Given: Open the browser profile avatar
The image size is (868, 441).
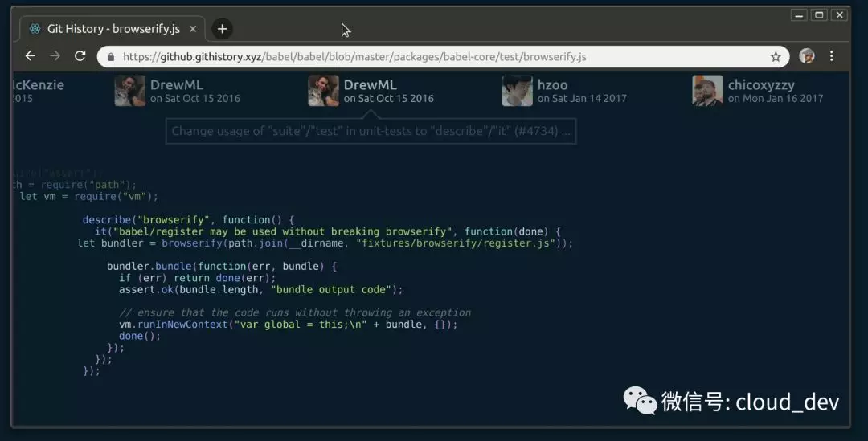Looking at the screenshot, I should [x=807, y=56].
